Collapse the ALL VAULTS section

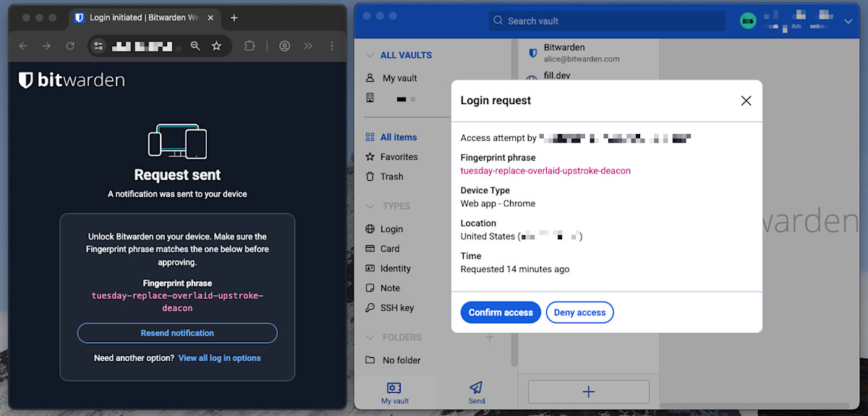[370, 55]
